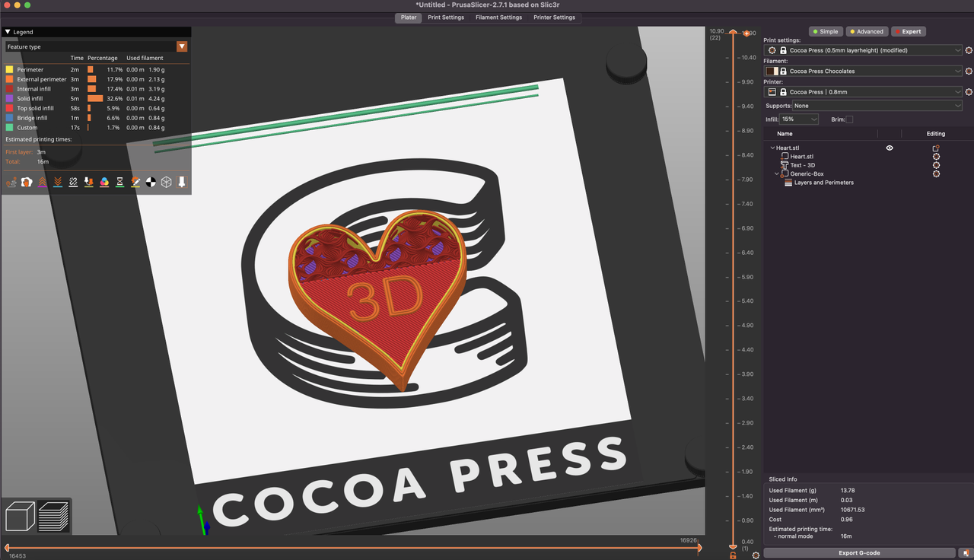The width and height of the screenshot is (974, 560).
Task: Click the Layers and Perimeters striped icon
Action: (788, 183)
